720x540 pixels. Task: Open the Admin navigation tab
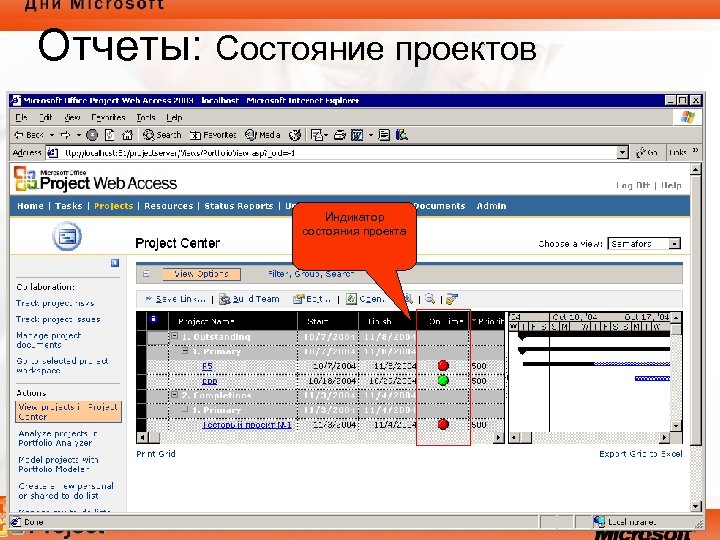tap(491, 206)
